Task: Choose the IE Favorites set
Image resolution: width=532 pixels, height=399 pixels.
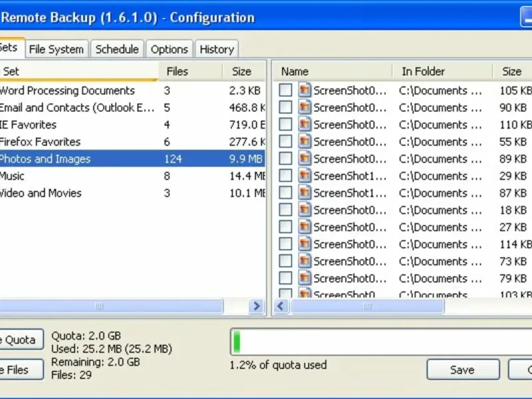Action: click(x=28, y=124)
